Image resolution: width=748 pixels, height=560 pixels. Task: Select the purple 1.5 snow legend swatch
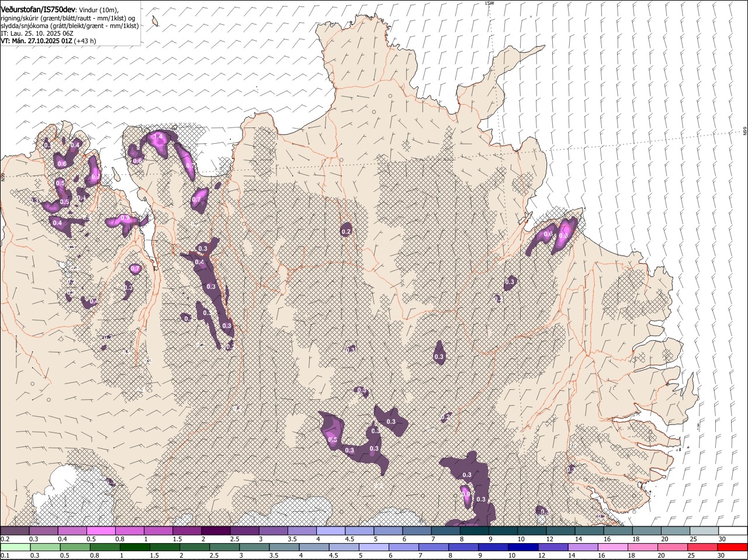click(x=187, y=531)
